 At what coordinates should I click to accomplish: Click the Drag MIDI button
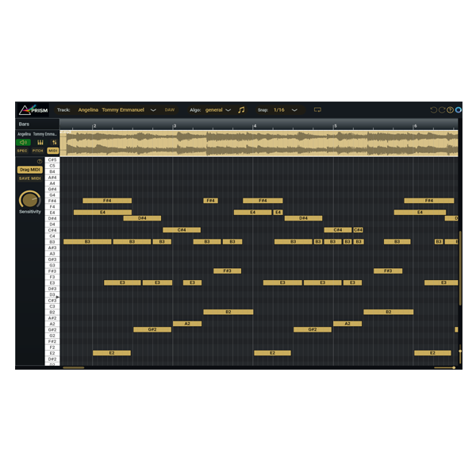coord(30,169)
